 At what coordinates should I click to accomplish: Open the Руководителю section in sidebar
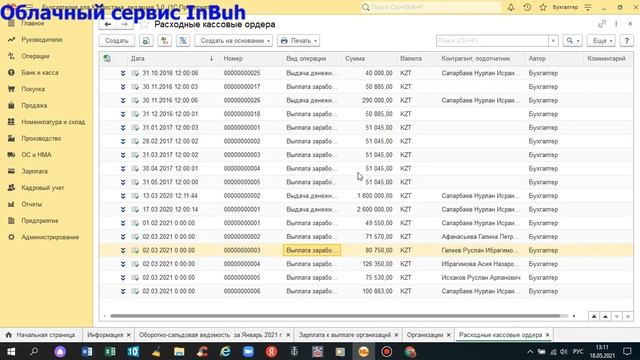pyautogui.click(x=42, y=40)
